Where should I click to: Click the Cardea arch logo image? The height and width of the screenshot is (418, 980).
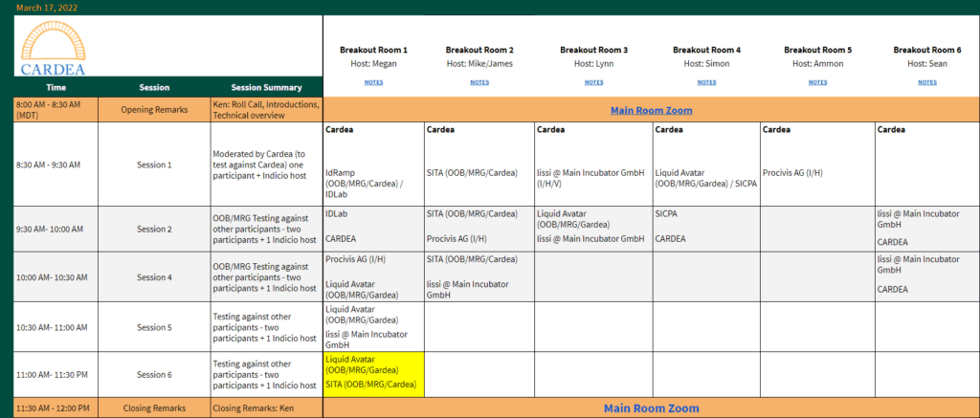[54, 48]
